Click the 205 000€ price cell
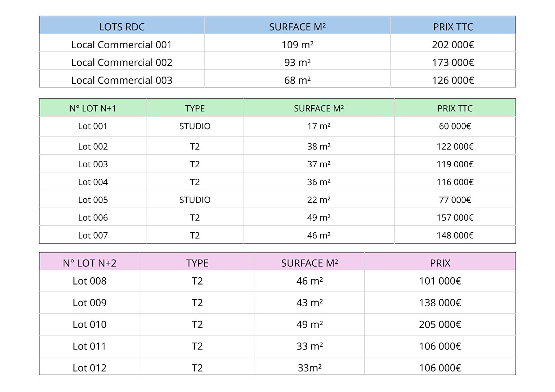The height and width of the screenshot is (392, 555). click(x=440, y=324)
